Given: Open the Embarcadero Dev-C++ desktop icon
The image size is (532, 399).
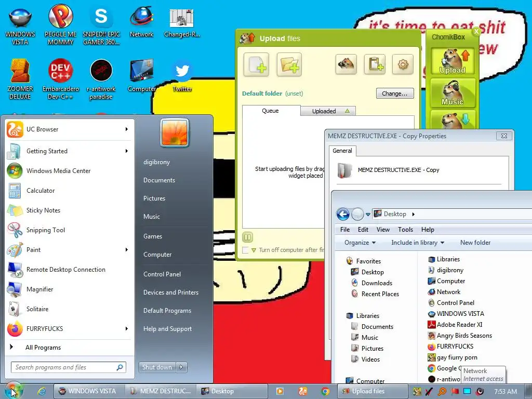Looking at the screenshot, I should click(60, 79).
